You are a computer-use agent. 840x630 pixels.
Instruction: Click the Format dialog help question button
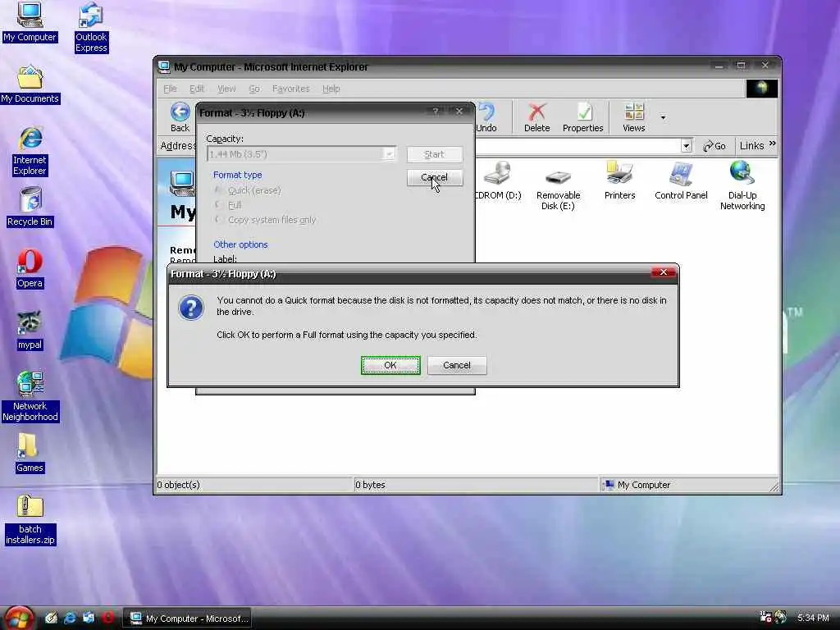(x=435, y=112)
